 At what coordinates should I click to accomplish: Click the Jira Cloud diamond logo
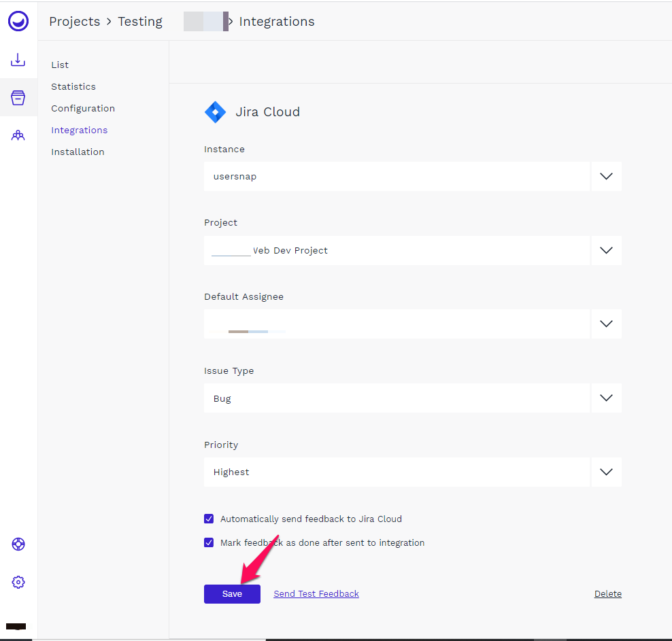point(215,112)
